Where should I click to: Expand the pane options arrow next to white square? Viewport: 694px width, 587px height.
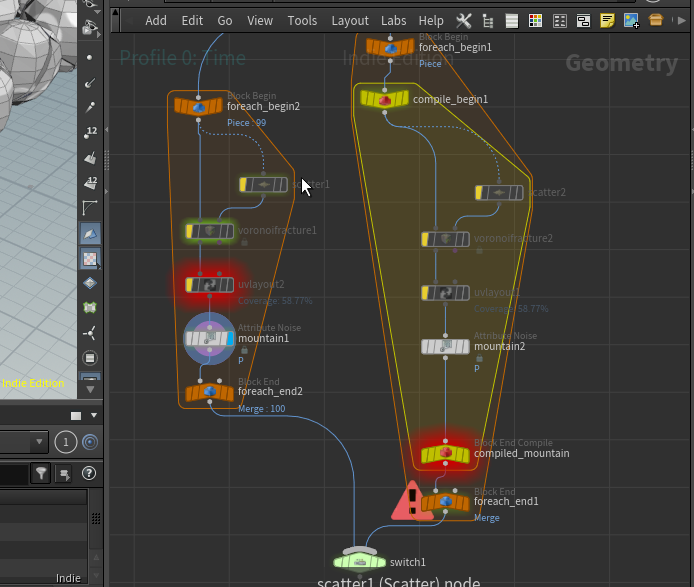(94, 415)
